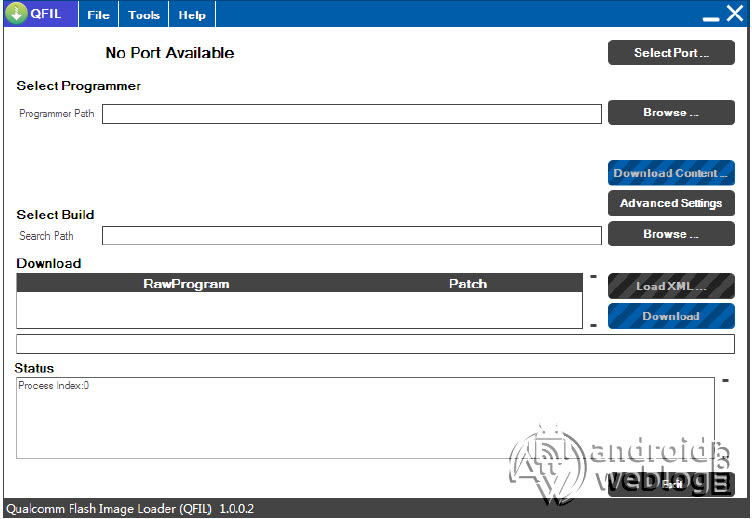Screen dimensions: 752x519
Task: Browse for the build search path
Action: [x=670, y=234]
